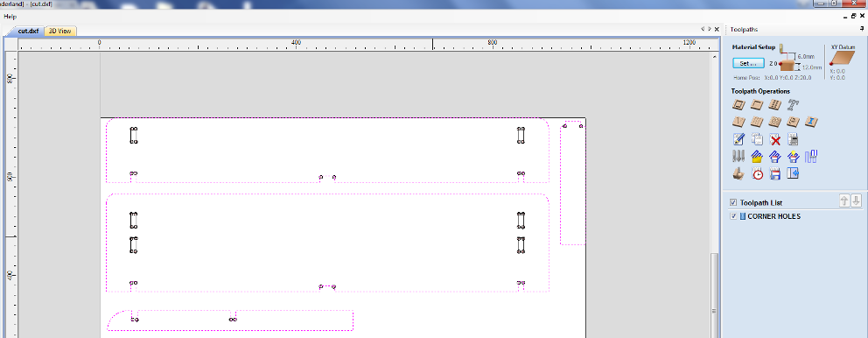The image size is (868, 338).
Task: Click the tab scroll left arrow
Action: pos(703,29)
